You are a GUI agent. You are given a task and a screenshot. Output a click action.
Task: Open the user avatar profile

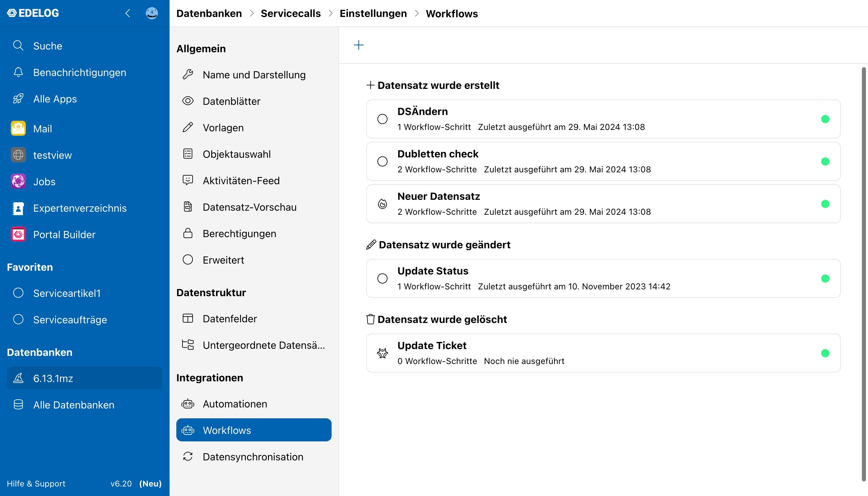152,13
